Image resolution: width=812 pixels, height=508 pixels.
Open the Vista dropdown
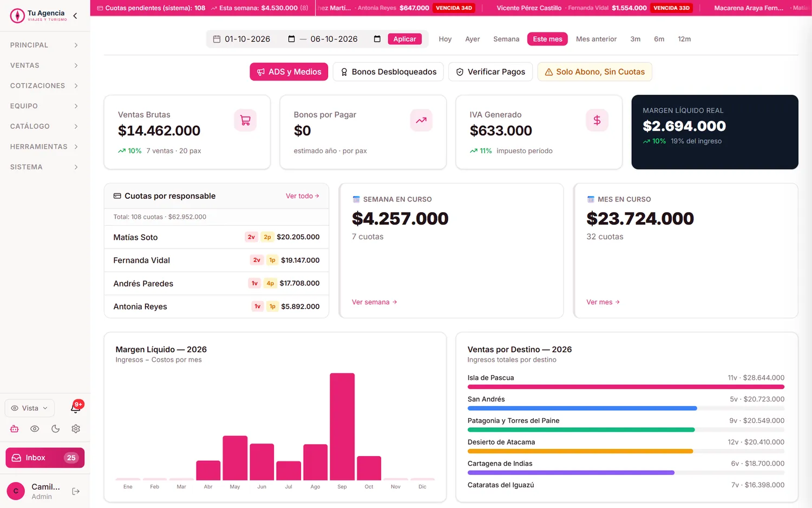[30, 408]
